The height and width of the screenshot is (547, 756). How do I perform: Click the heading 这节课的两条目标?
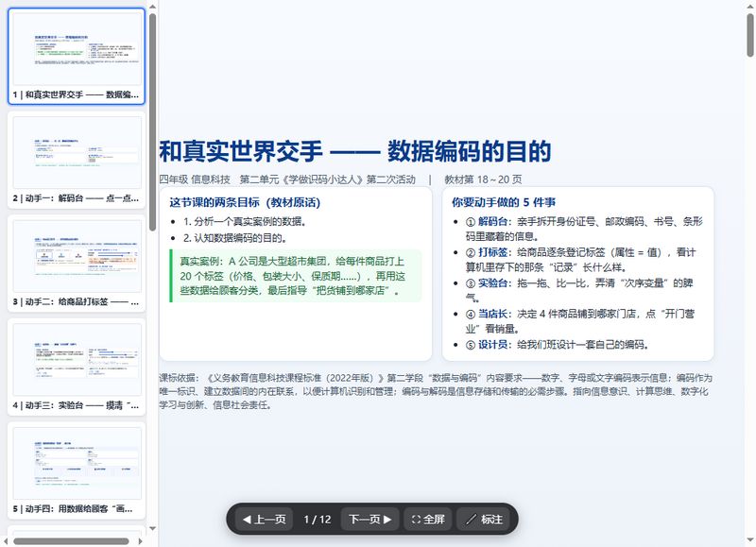point(245,202)
